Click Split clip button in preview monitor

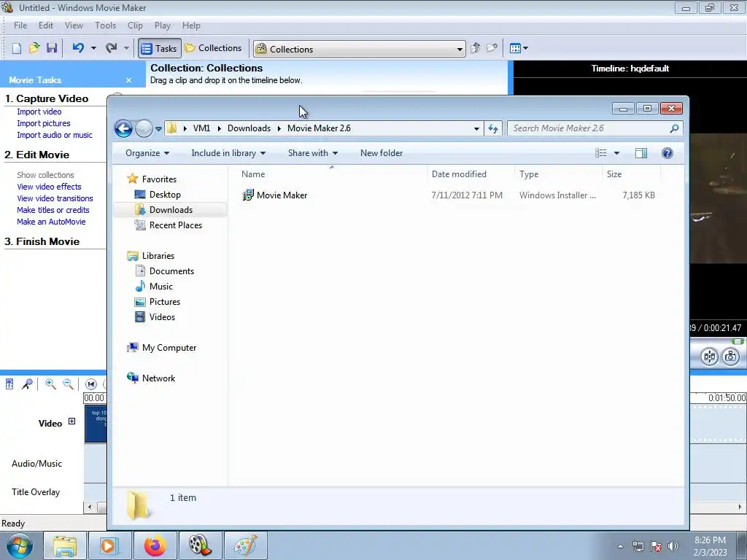coord(709,357)
